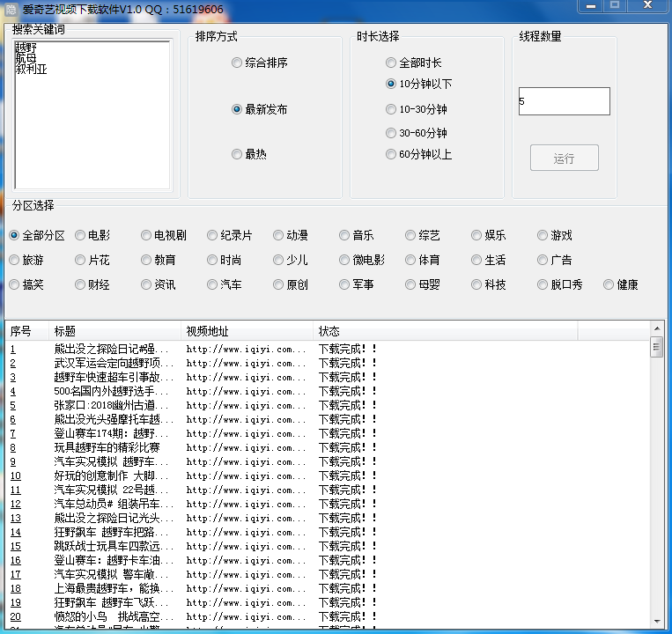Screen dimensions: 672x634
Task: Pick 娱乐 category
Action: click(489, 235)
